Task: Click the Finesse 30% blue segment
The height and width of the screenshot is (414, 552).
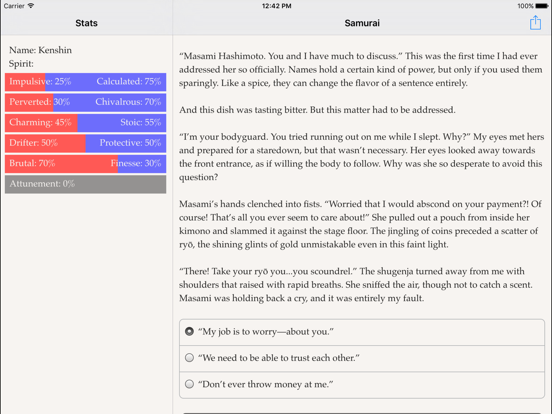Action: coord(142,164)
